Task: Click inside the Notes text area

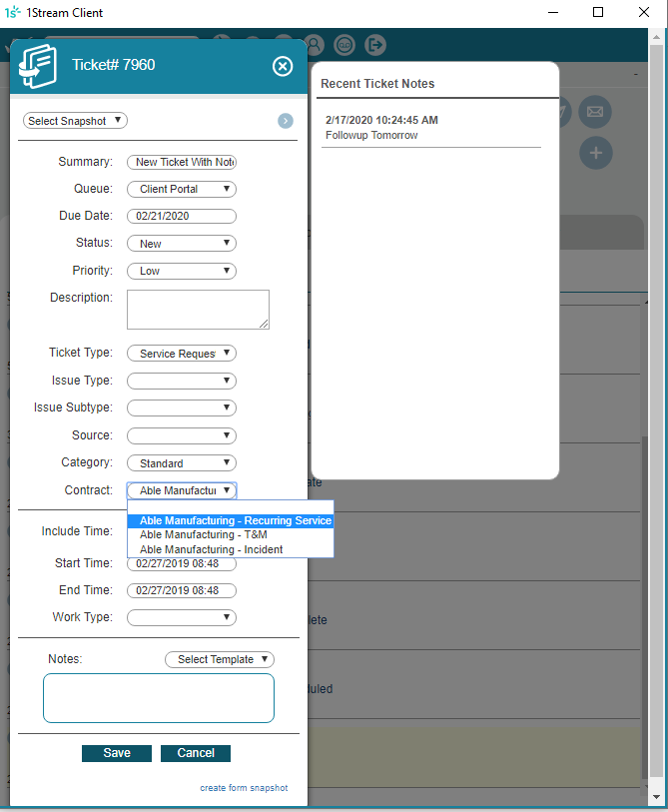Action: [x=159, y=697]
